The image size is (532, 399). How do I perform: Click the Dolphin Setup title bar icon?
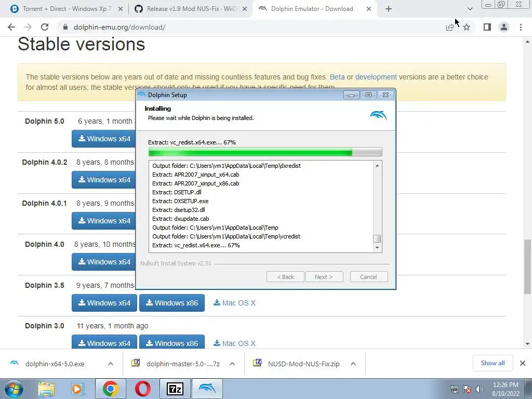(x=142, y=95)
